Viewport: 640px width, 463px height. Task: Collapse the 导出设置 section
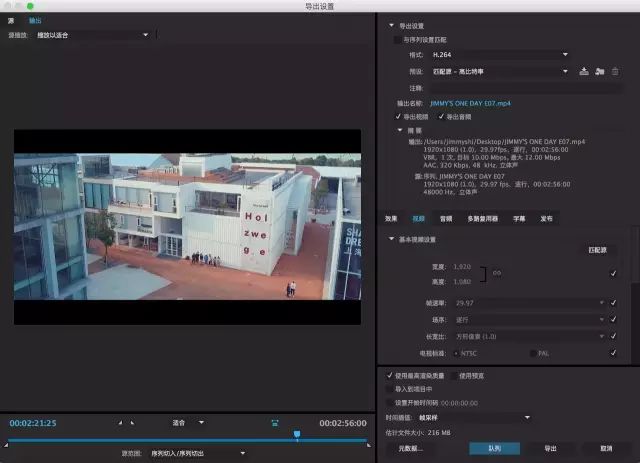coord(391,25)
